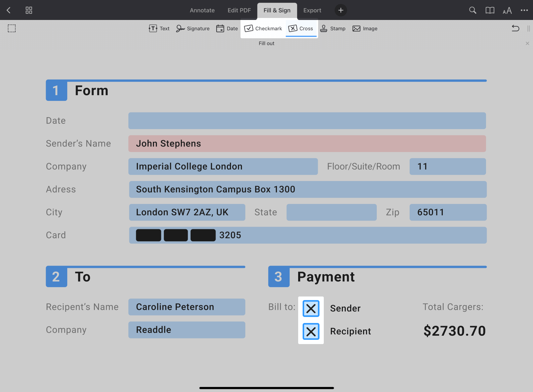Select the Image tool
533x392 pixels.
click(365, 28)
